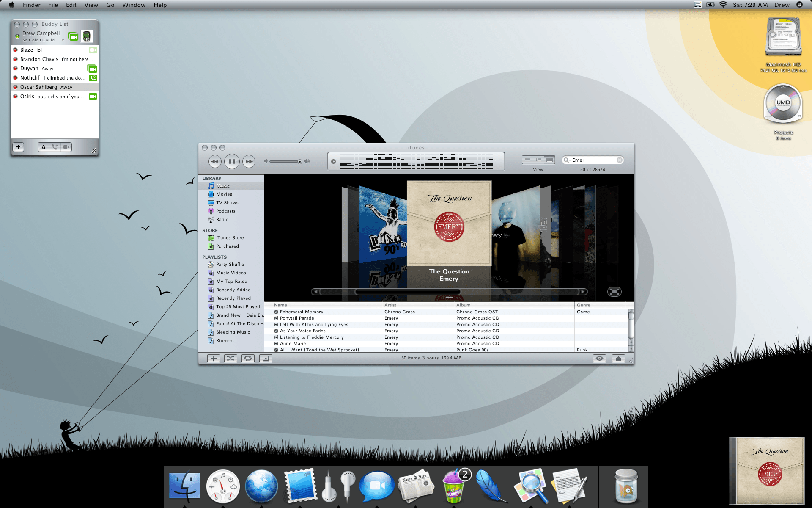Select the Punk Goes 90s cover

point(383,224)
